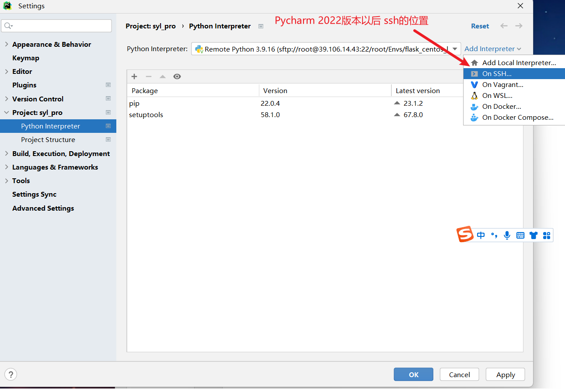Open the Sogou skin/outfit icon
Viewport: 565px width, 392px height.
click(x=533, y=235)
